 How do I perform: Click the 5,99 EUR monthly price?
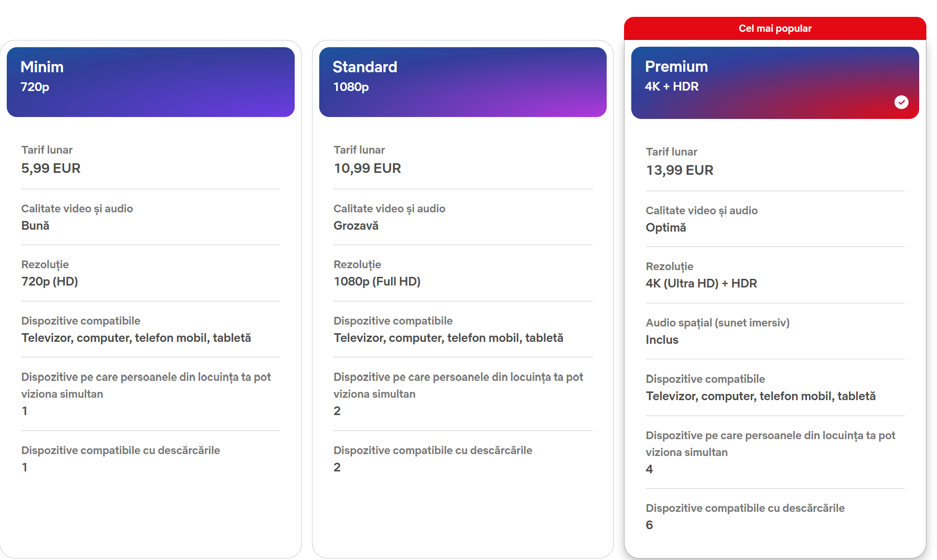(51, 168)
